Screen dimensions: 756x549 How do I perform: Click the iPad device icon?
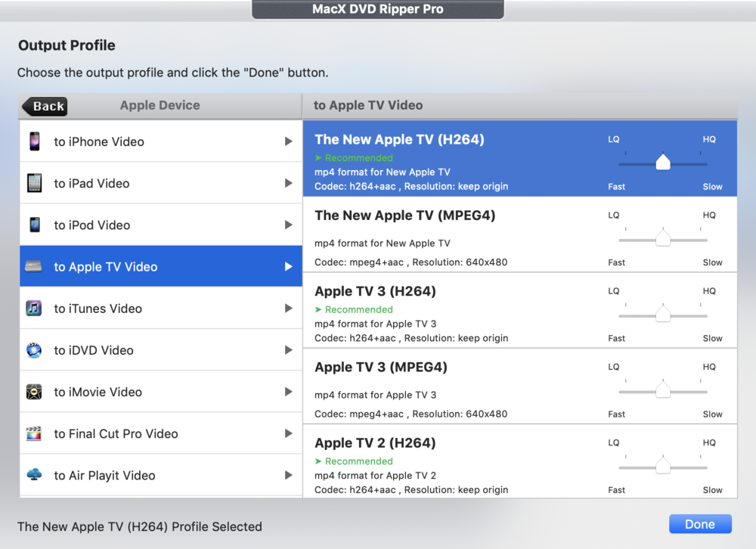[x=34, y=183]
